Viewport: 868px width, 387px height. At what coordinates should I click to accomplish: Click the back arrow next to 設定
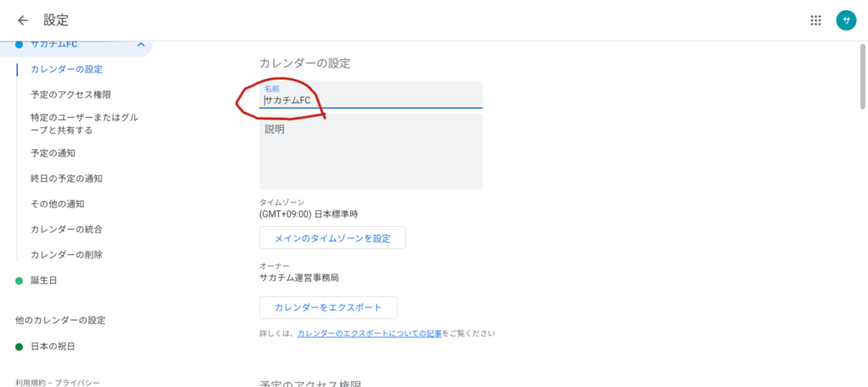(x=23, y=20)
